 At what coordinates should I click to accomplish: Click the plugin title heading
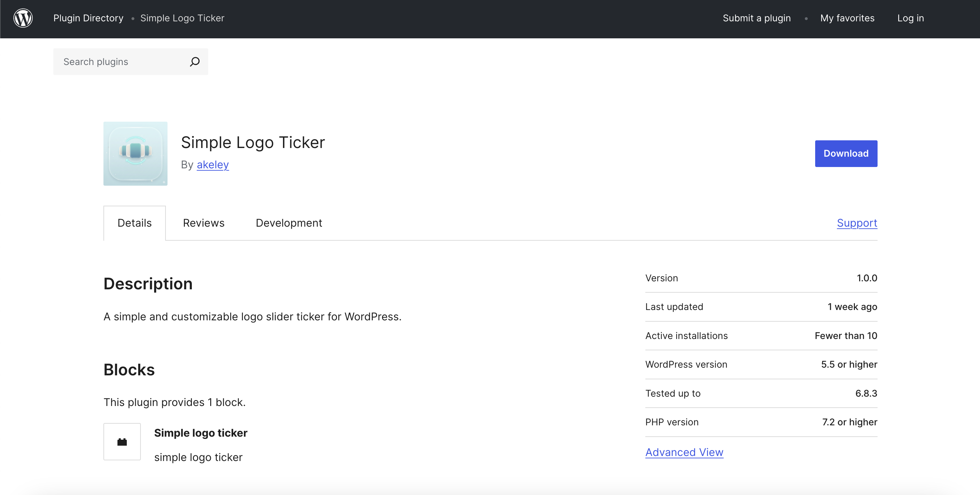[253, 143]
